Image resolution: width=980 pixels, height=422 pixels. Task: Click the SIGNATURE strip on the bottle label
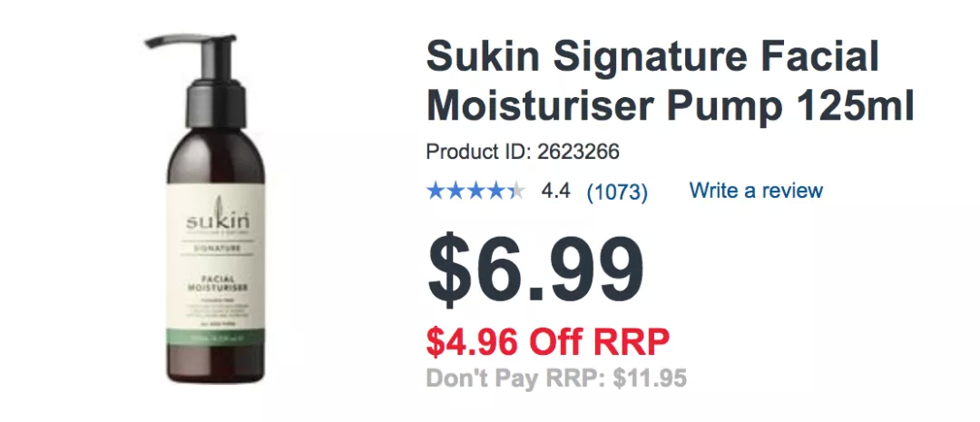click(x=218, y=248)
